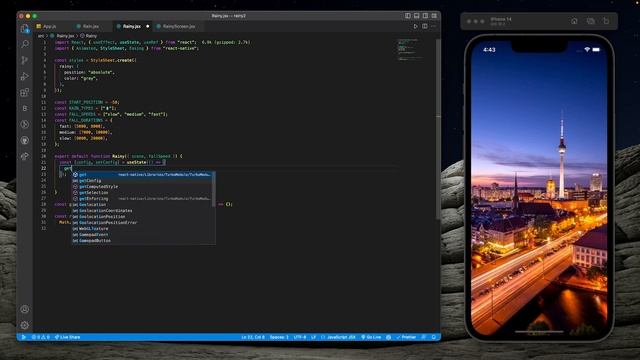Select getConfig from autocomplete list
Viewport: 640px width, 360px height.
pos(142,180)
